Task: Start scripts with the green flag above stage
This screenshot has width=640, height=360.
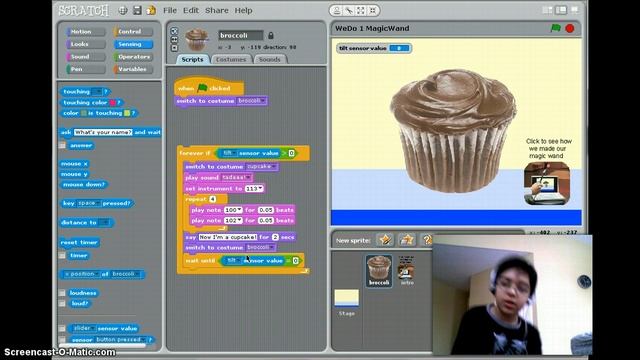Action: (556, 28)
